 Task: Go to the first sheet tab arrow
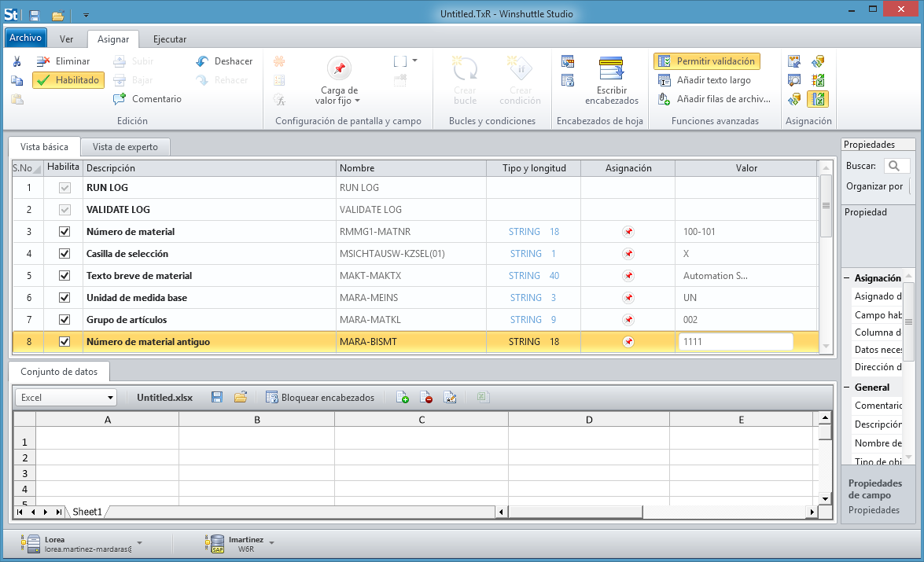click(x=20, y=512)
